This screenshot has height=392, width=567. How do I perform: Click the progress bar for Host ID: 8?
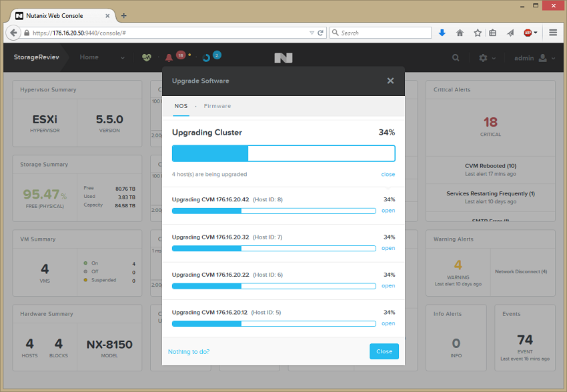[274, 211]
